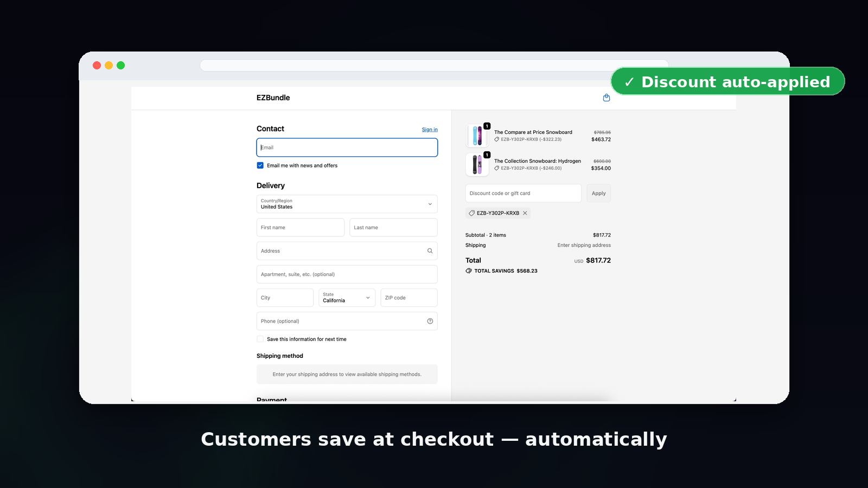Click the Phone (optional) field
The height and width of the screenshot is (488, 868).
(347, 321)
